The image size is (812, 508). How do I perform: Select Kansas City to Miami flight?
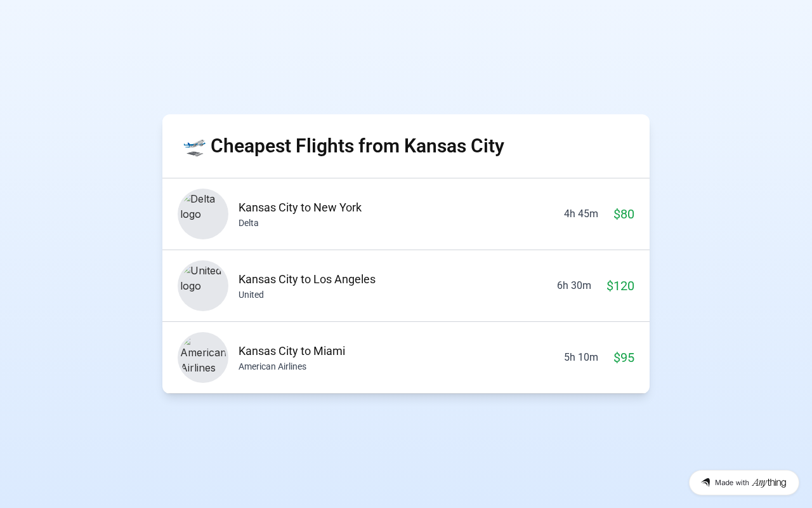pos(292,351)
